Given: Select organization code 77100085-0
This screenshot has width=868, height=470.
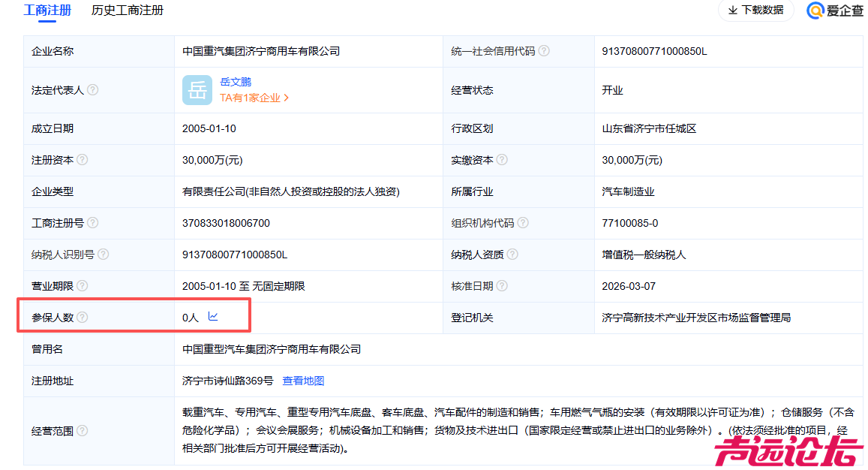Looking at the screenshot, I should [630, 223].
